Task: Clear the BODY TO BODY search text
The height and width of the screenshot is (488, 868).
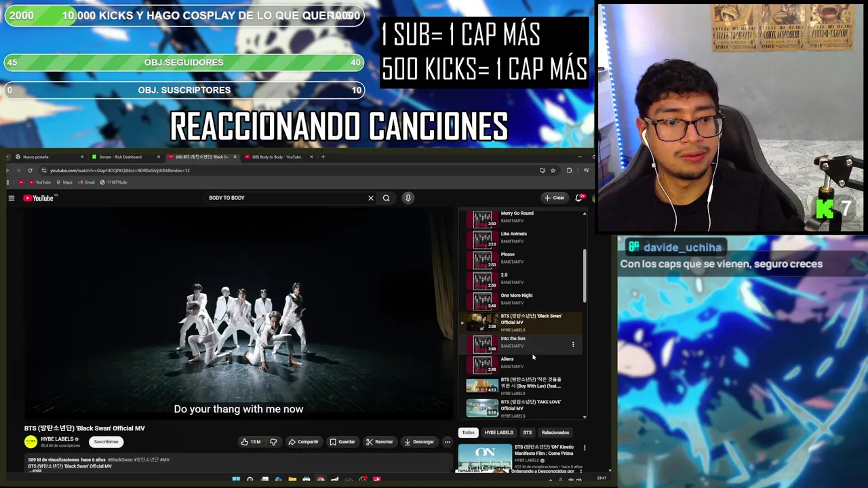Action: click(371, 198)
